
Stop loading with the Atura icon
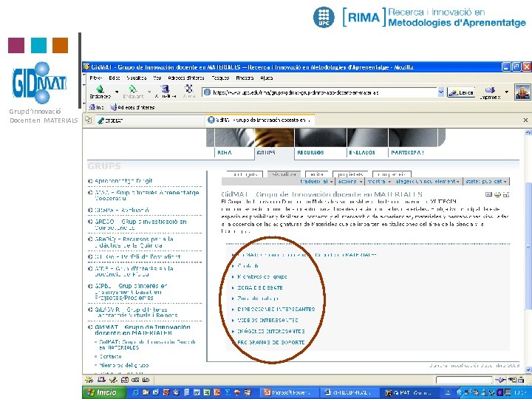189,92
